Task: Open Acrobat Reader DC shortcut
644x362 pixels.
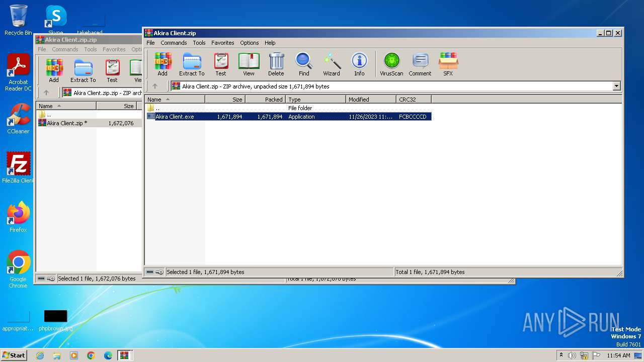Action: [x=18, y=72]
